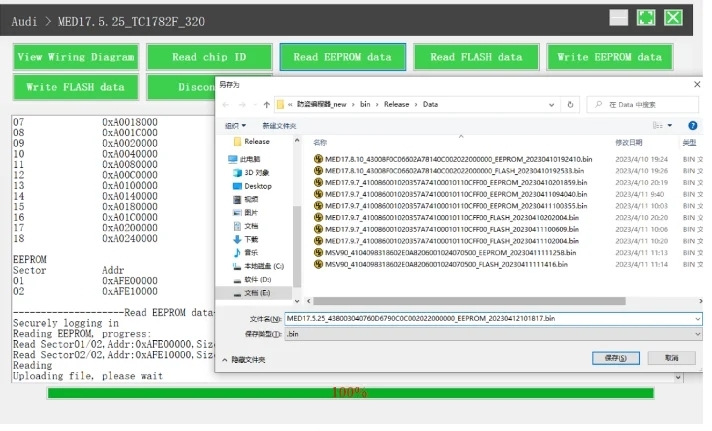
Task: Click the Release folder in the breadcrumb
Action: [x=396, y=104]
